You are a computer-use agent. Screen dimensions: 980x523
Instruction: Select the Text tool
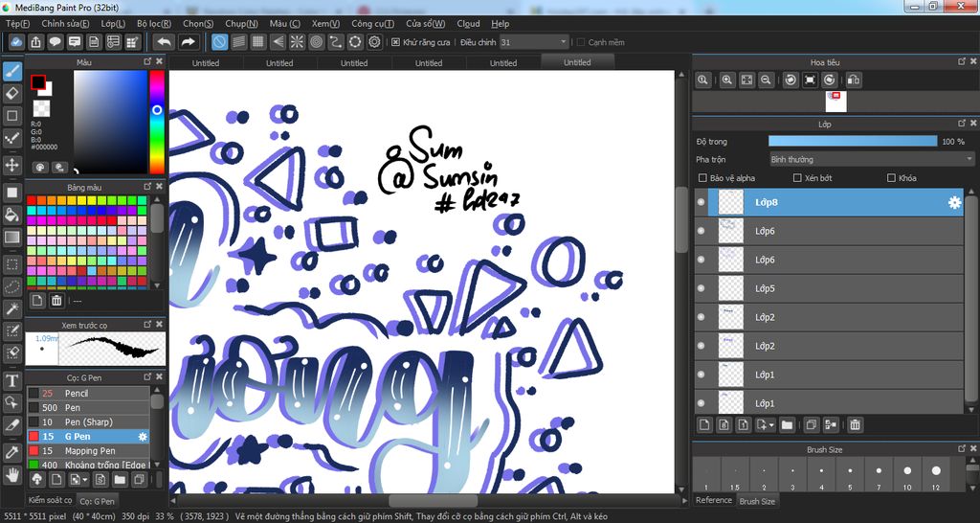coord(11,380)
